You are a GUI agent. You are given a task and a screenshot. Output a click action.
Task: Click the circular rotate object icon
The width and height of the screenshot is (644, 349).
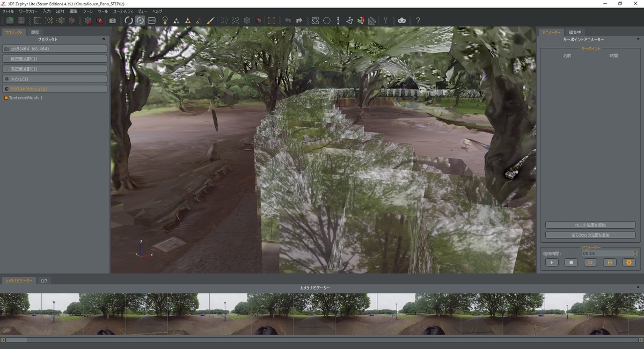click(x=326, y=20)
